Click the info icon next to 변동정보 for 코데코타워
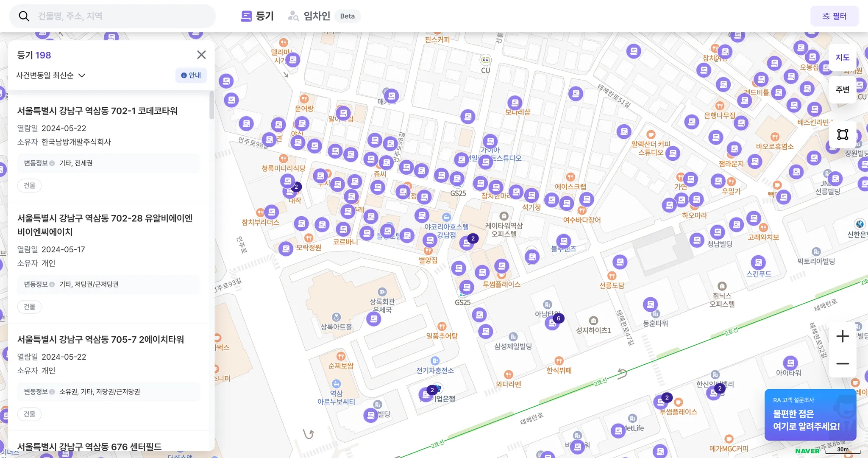 [x=52, y=163]
